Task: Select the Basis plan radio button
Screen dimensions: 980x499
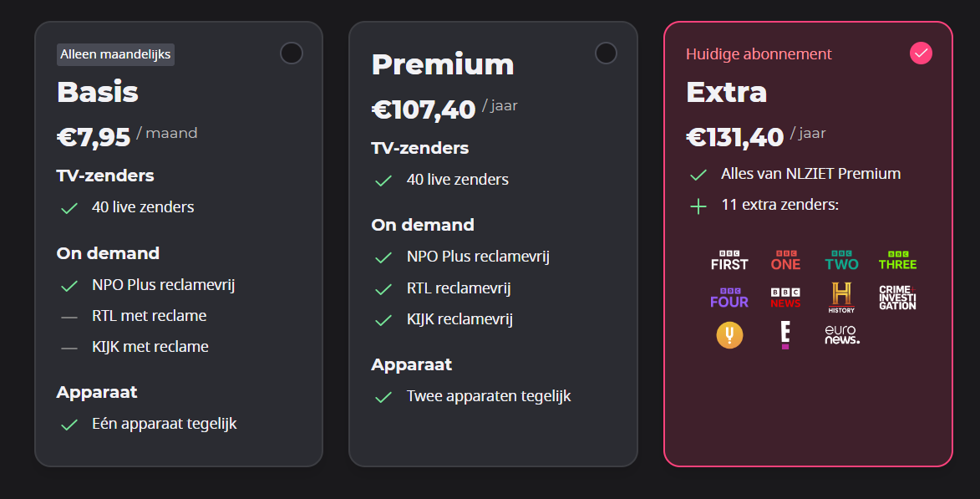Action: coord(292,53)
